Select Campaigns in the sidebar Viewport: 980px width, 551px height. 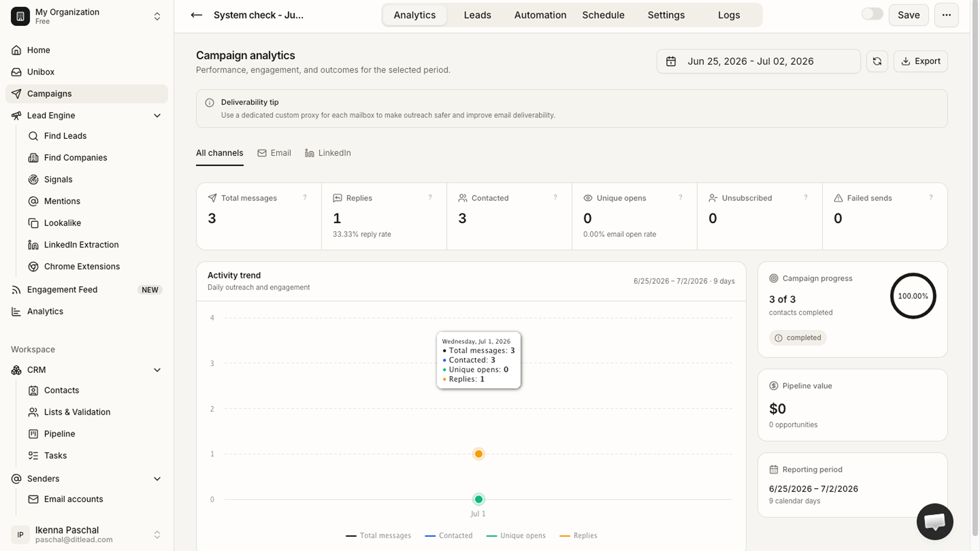point(87,94)
